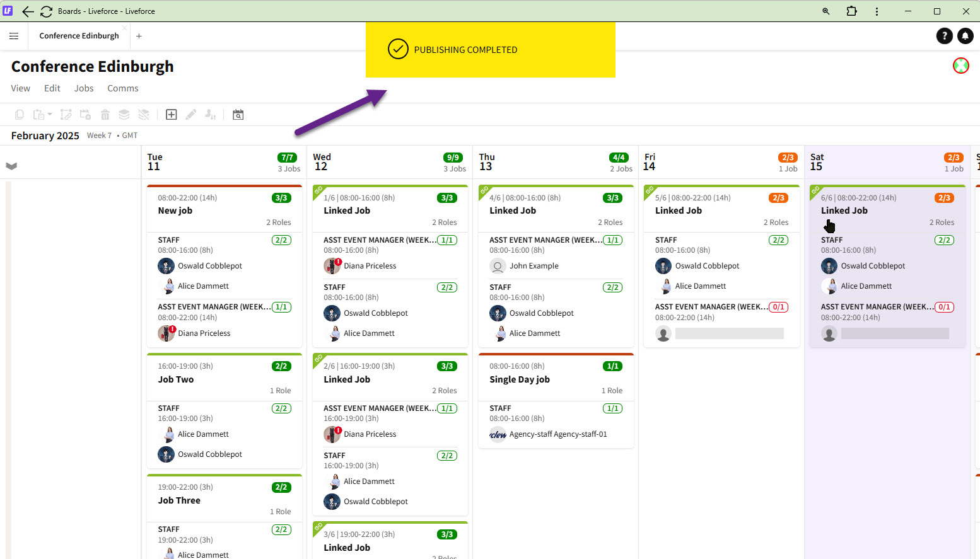Open the Edit menu
This screenshot has height=559, width=980.
point(52,89)
